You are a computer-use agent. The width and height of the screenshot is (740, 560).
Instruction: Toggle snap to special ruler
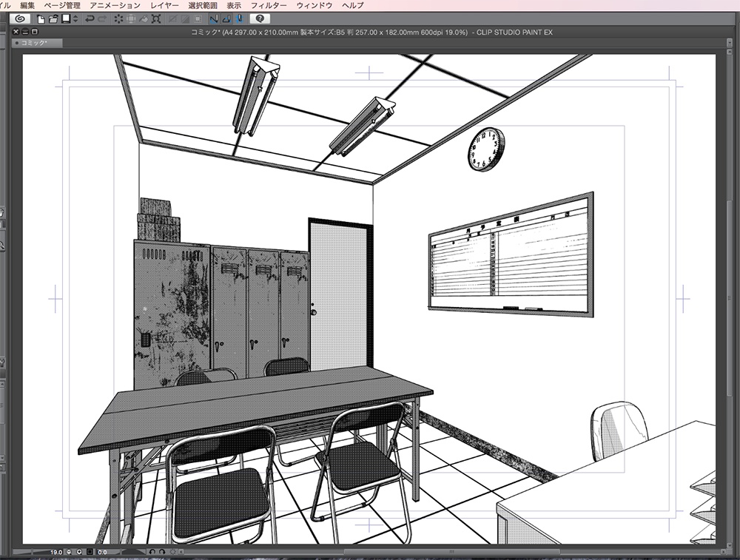tap(226, 19)
